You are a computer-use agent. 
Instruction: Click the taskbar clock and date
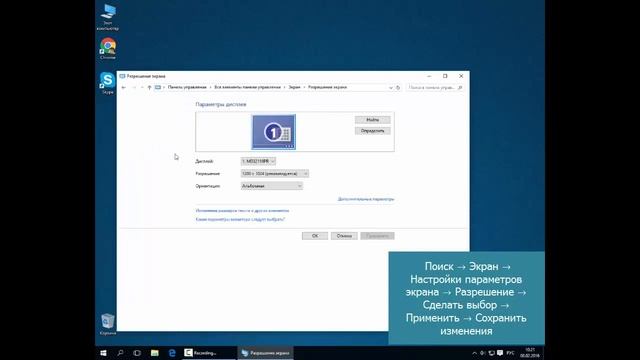[x=530, y=353]
